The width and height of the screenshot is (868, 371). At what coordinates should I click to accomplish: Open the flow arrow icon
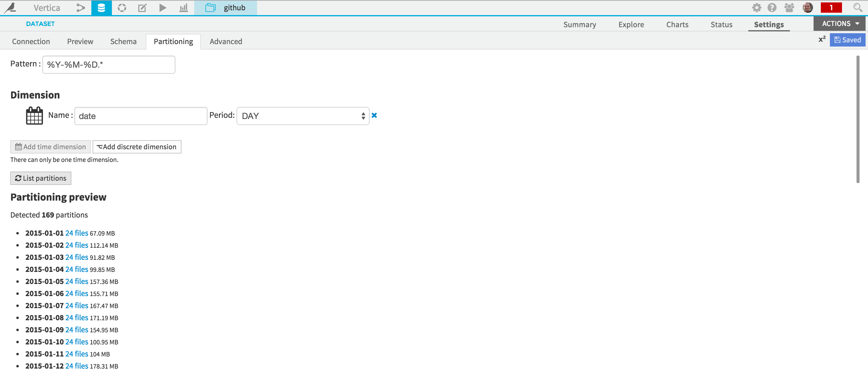(80, 8)
